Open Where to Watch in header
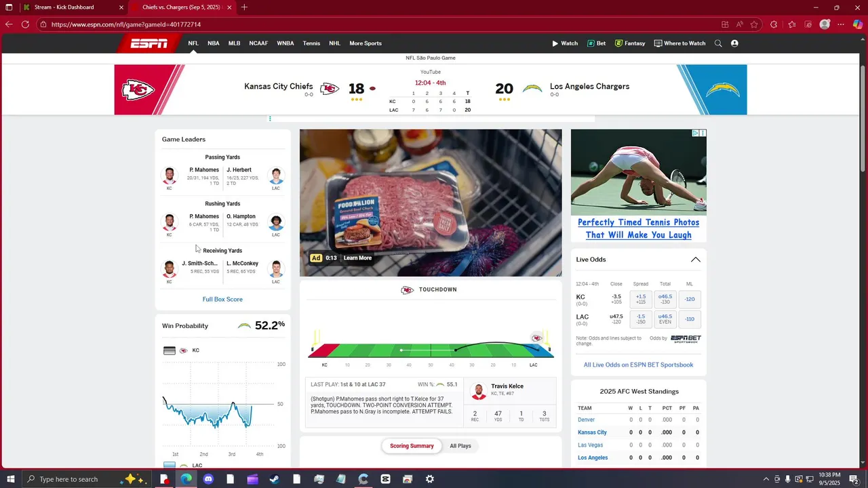The width and height of the screenshot is (868, 488). [679, 43]
